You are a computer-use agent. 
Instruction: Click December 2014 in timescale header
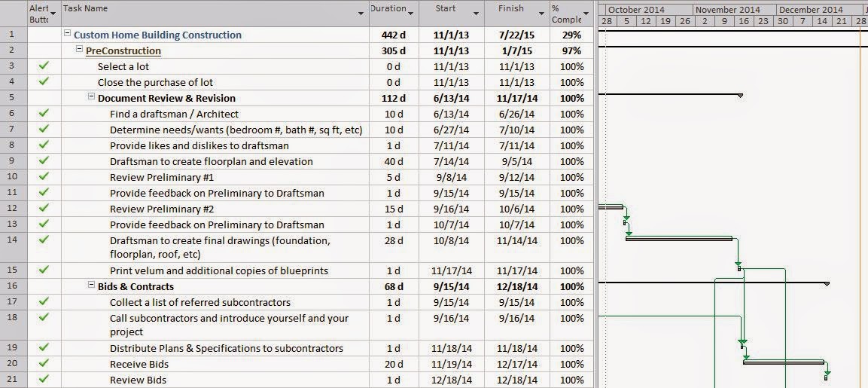(811, 10)
